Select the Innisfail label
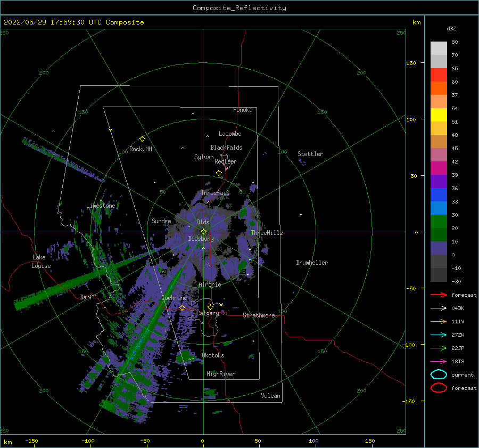This screenshot has height=448, width=479. pyautogui.click(x=215, y=193)
